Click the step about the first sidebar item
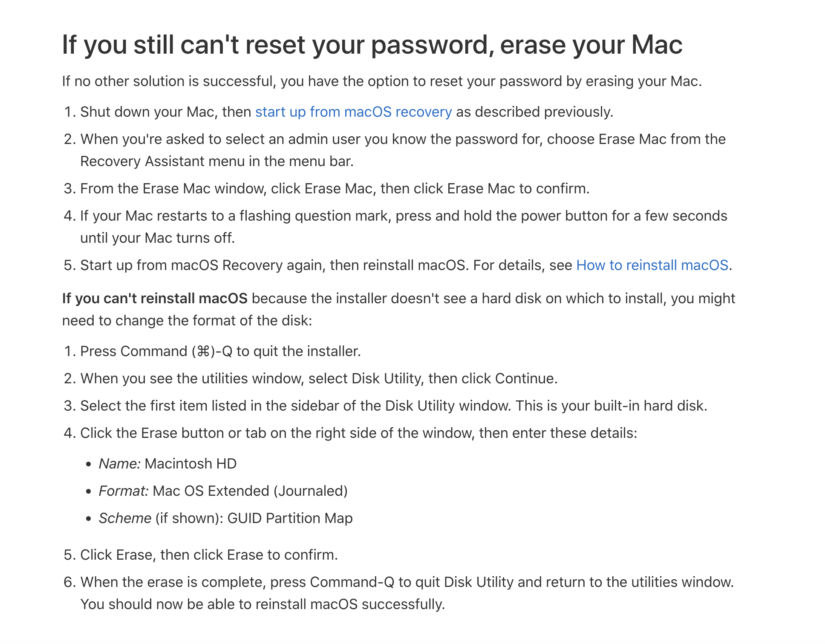825x644 pixels. (393, 405)
